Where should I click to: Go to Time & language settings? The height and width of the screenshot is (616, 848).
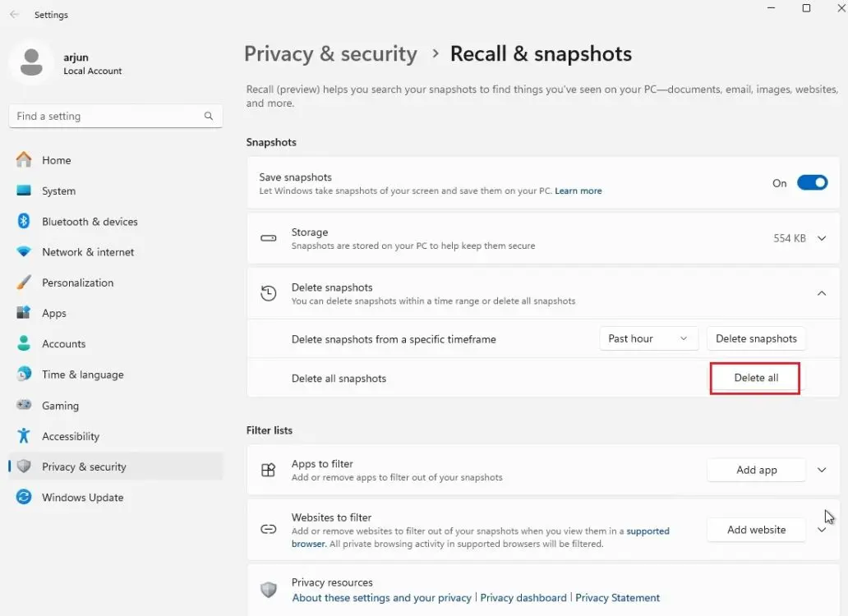click(82, 375)
